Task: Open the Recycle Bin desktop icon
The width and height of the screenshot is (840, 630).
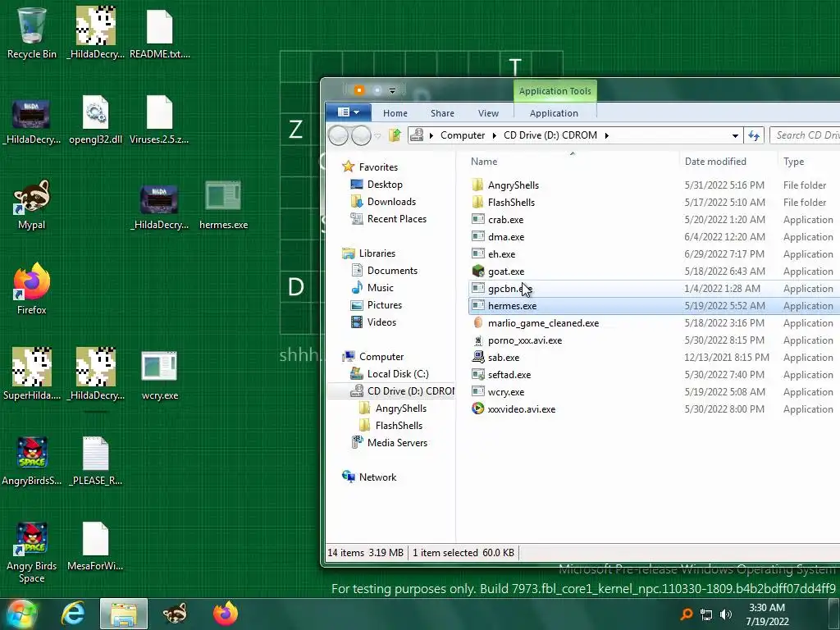Action: [32, 33]
